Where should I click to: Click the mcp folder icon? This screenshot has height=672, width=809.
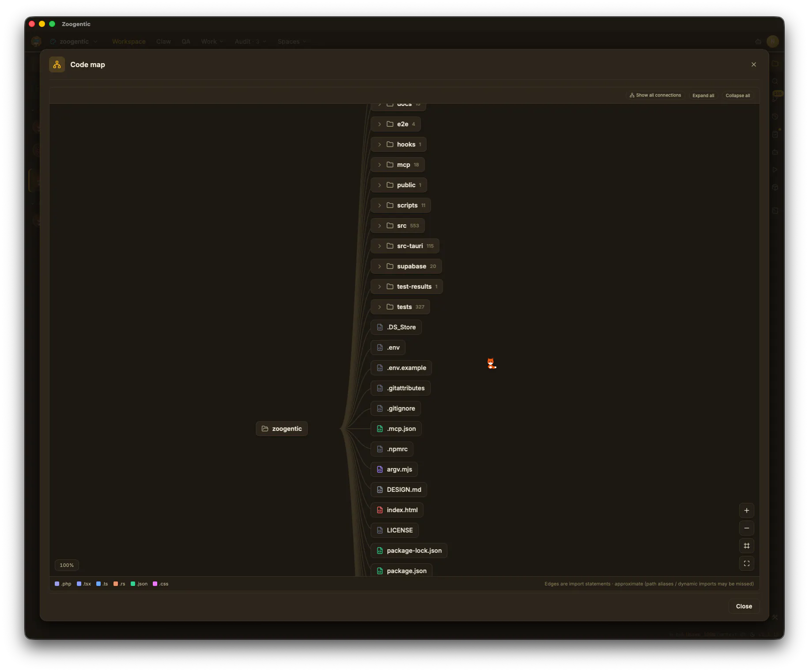(x=390, y=165)
